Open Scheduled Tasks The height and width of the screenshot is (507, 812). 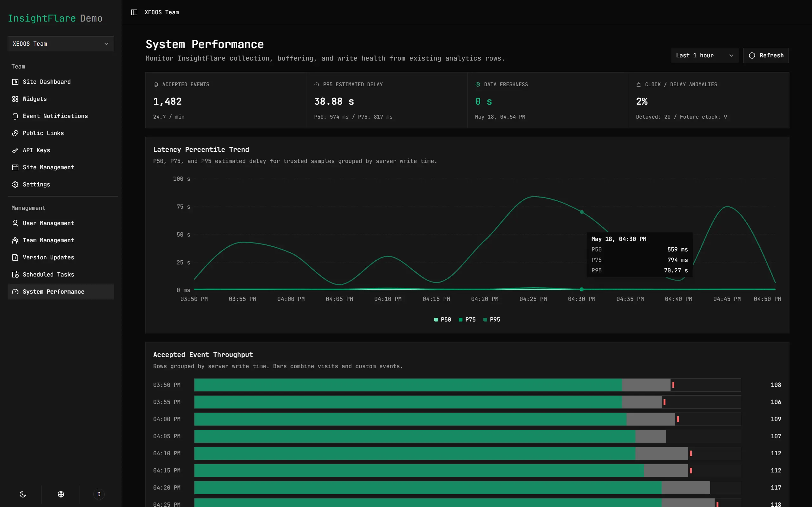[x=61, y=275]
